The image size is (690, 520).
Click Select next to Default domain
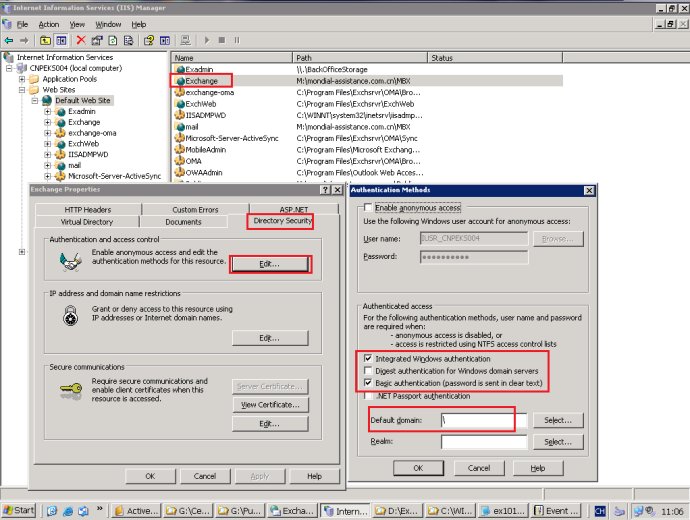[x=558, y=420]
